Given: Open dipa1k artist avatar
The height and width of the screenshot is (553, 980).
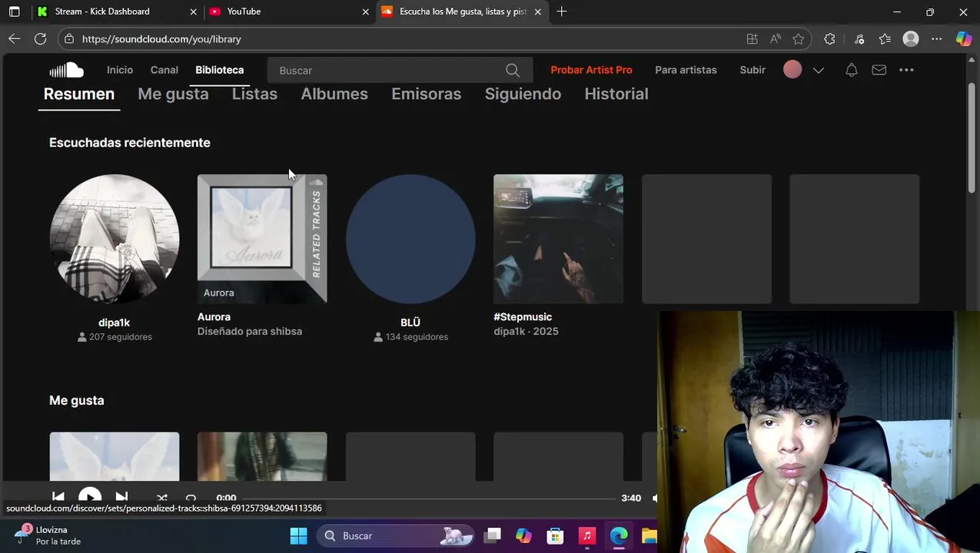Looking at the screenshot, I should [115, 239].
